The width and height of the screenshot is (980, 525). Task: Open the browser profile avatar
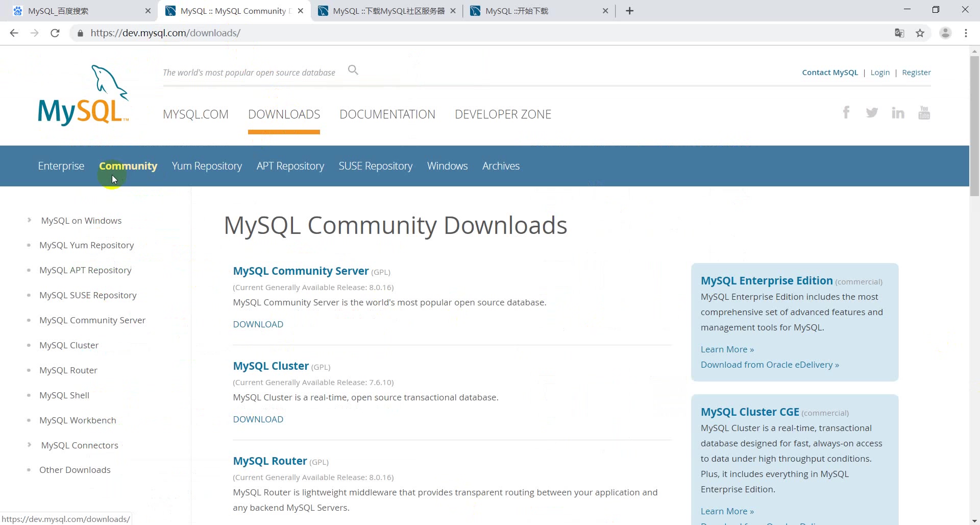(945, 33)
